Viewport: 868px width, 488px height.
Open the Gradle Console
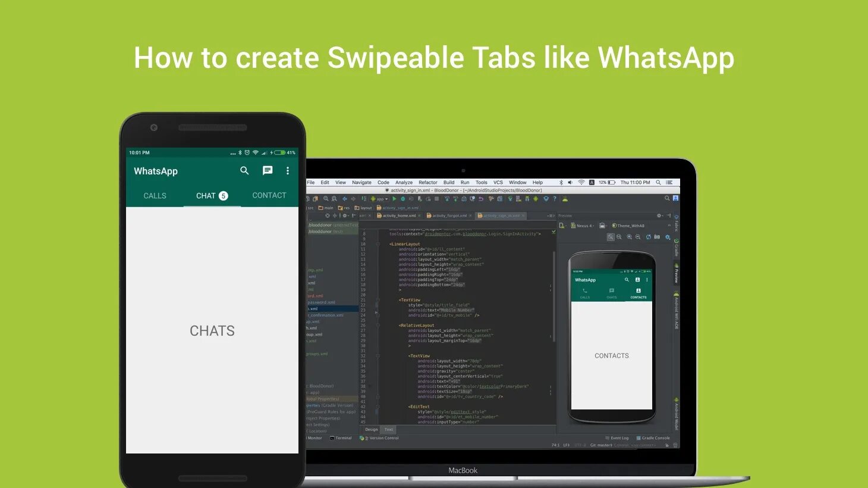tap(653, 438)
